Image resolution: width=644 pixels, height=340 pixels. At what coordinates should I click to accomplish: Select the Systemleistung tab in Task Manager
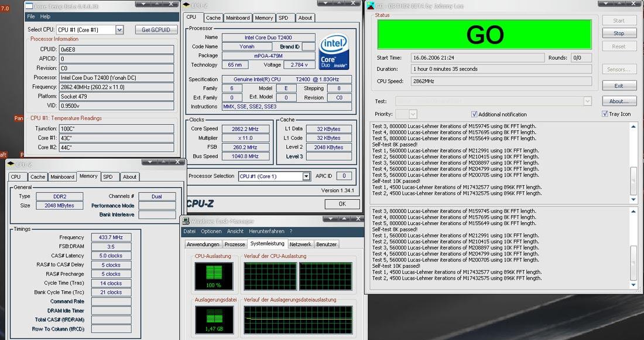(268, 243)
